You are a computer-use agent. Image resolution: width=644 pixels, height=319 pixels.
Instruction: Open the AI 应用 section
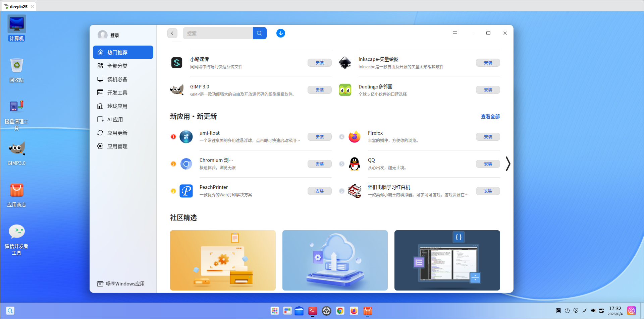[123, 119]
